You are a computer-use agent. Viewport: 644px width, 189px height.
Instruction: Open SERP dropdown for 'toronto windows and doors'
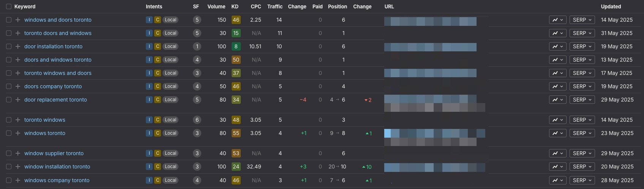[x=582, y=73]
